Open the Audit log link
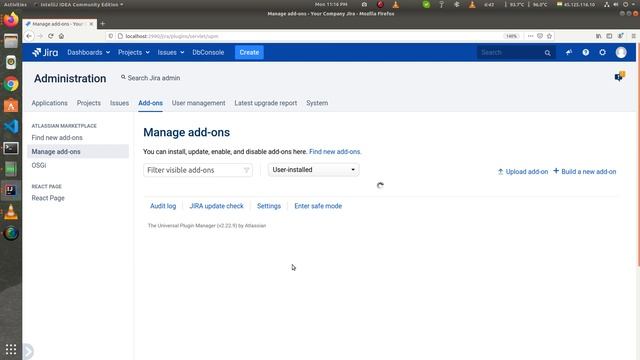 coord(163,206)
